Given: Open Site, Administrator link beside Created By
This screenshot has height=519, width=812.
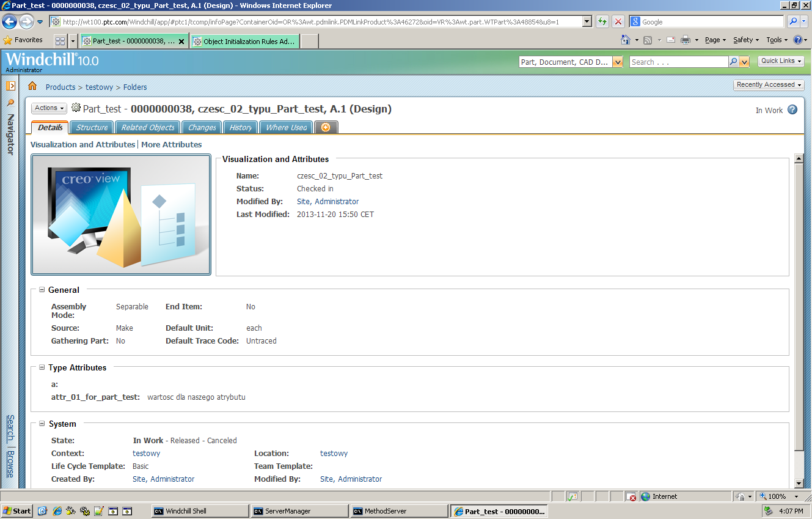Looking at the screenshot, I should pos(163,479).
